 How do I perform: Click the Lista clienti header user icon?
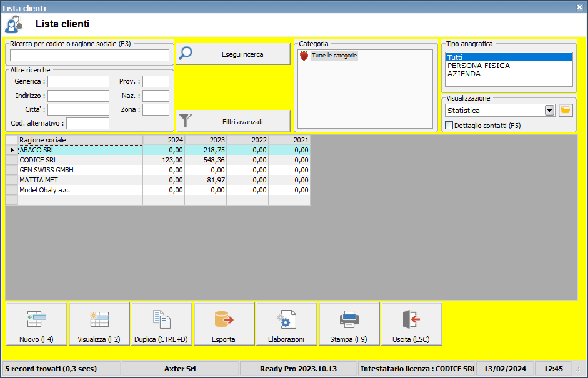(14, 25)
